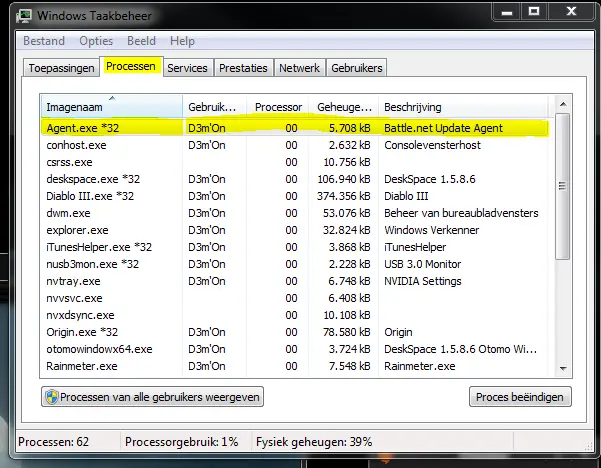Switch to the Toepassingen tab
Viewport: 601px width, 468px height.
click(60, 68)
